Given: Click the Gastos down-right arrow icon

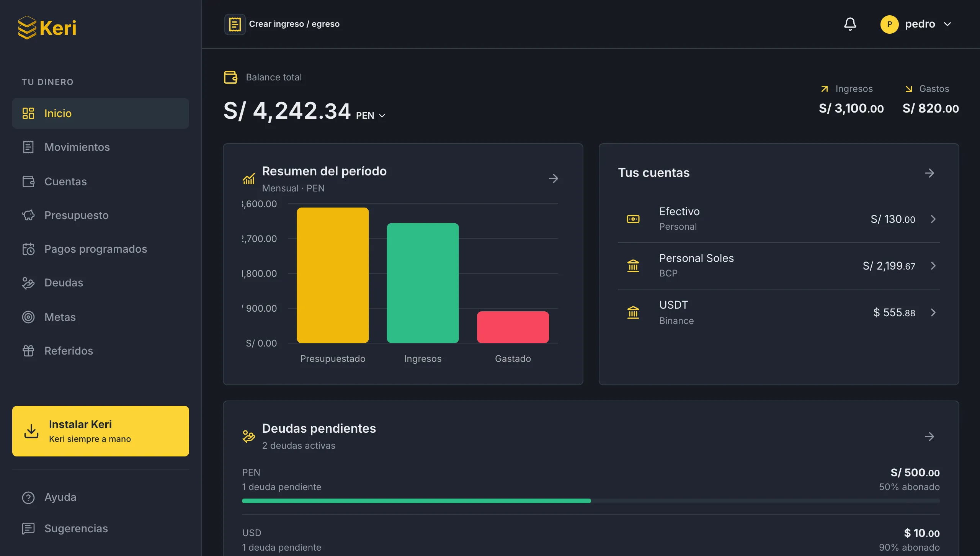Looking at the screenshot, I should 908,89.
